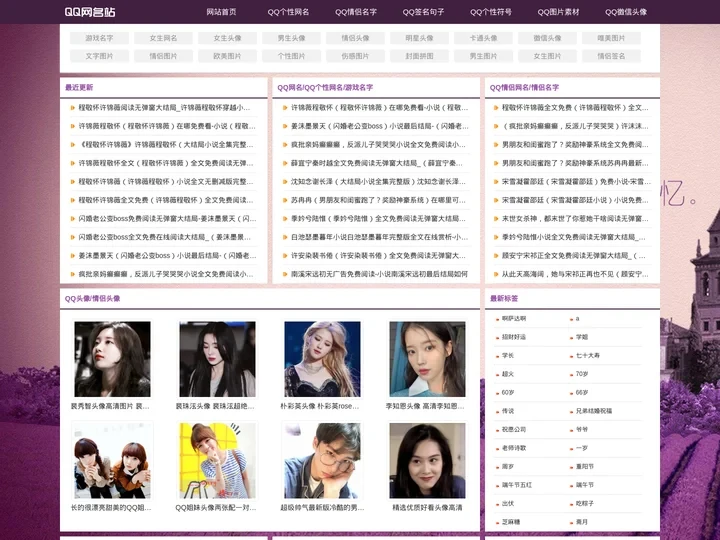Open the 白池瑟墨暮年小说 article link
The height and width of the screenshot is (540, 720).
(x=379, y=237)
